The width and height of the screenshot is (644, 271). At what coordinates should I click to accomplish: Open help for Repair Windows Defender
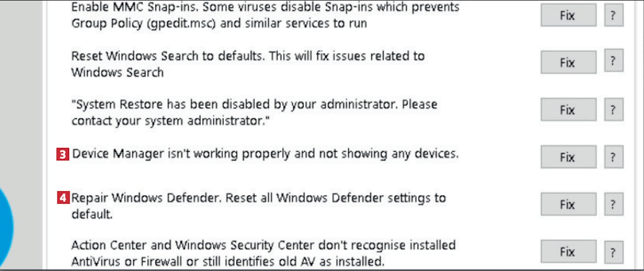pos(614,204)
